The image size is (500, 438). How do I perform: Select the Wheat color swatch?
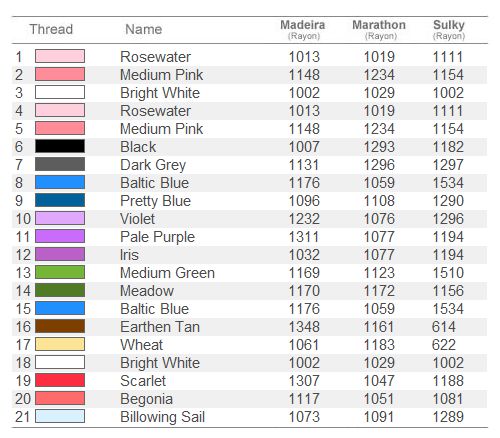(60, 344)
